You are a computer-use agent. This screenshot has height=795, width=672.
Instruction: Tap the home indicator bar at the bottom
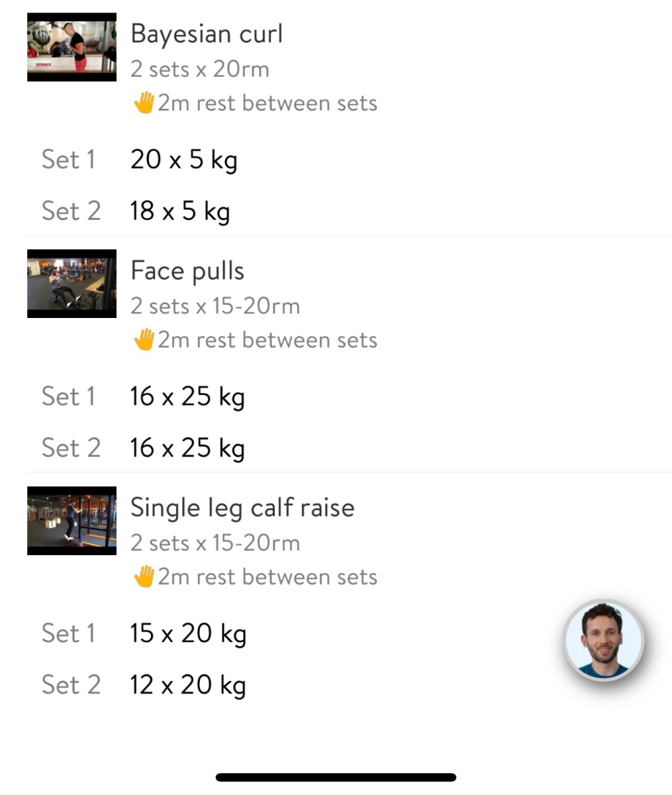(x=336, y=777)
